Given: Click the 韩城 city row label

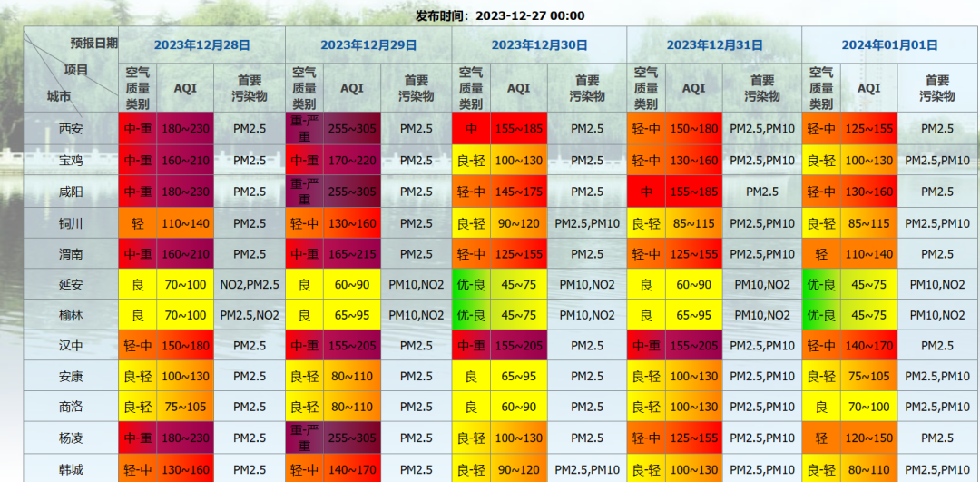Looking at the screenshot, I should [71, 469].
